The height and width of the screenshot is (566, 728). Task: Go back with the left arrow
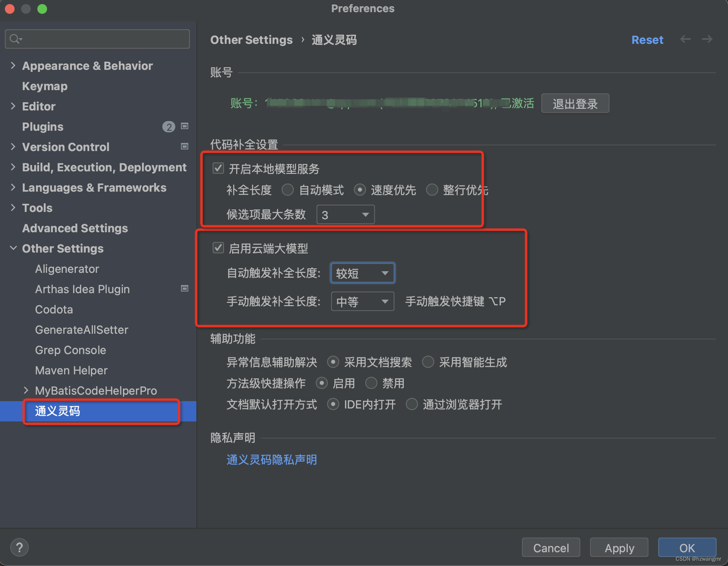685,39
